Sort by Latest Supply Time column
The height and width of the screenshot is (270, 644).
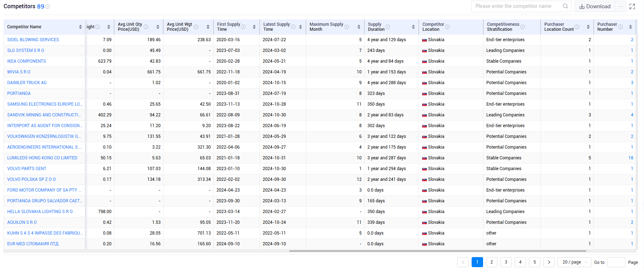300,27
